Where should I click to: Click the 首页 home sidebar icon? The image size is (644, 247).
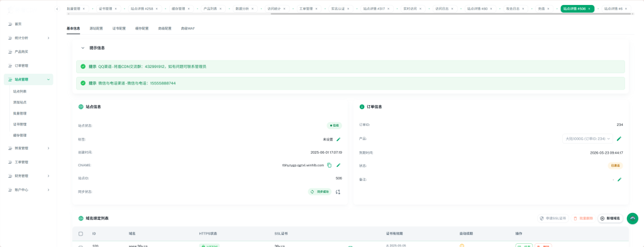(x=10, y=24)
